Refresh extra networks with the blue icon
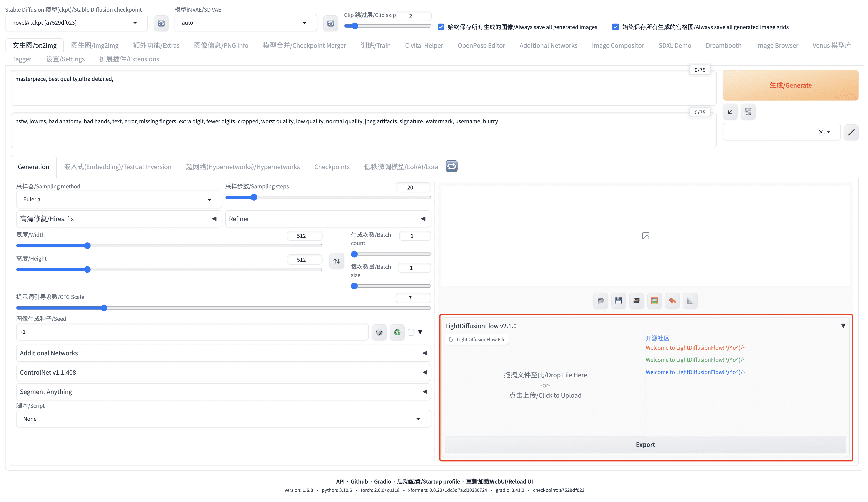This screenshot has height=502, width=868. click(451, 166)
